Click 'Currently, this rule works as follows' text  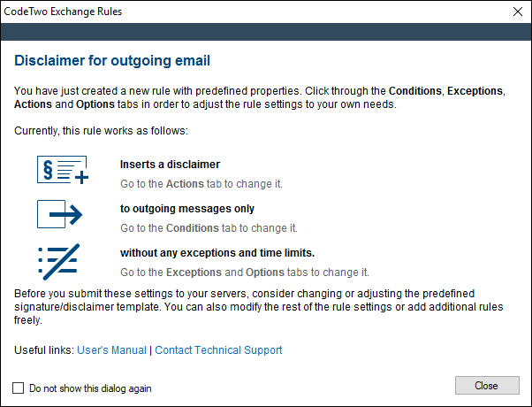(x=101, y=131)
